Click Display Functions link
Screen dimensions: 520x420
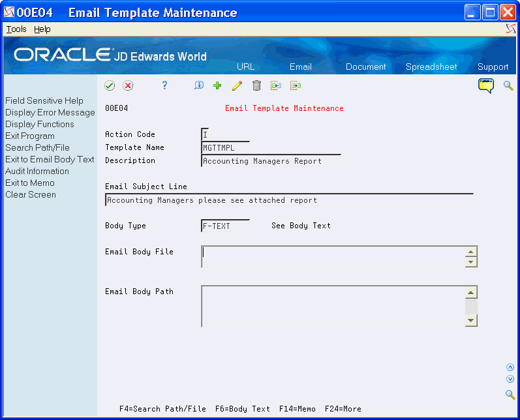(39, 124)
